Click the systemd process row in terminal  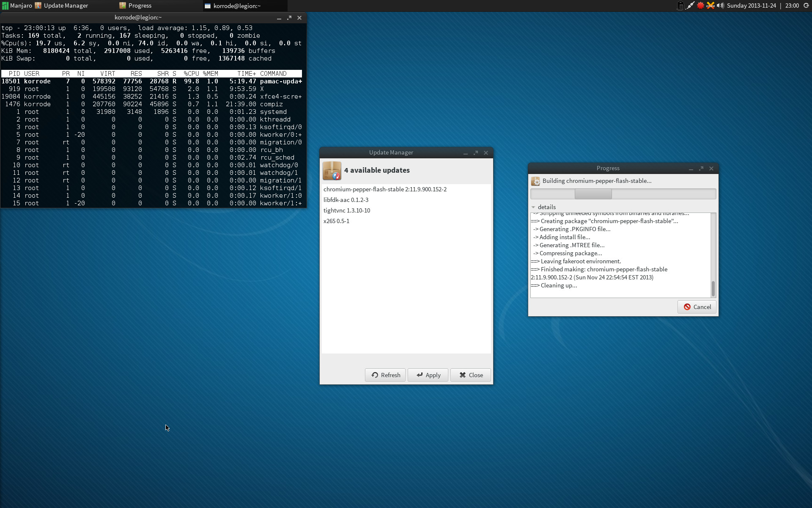coord(152,112)
